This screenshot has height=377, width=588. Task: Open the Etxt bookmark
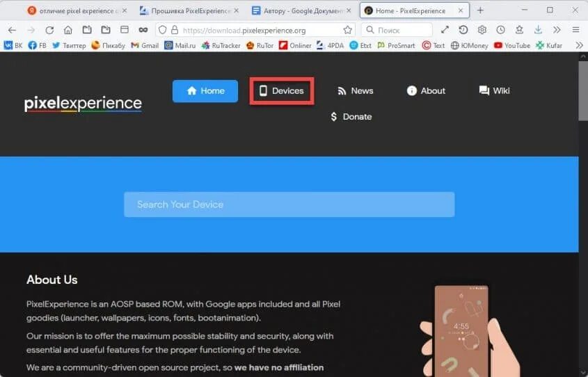coord(360,45)
